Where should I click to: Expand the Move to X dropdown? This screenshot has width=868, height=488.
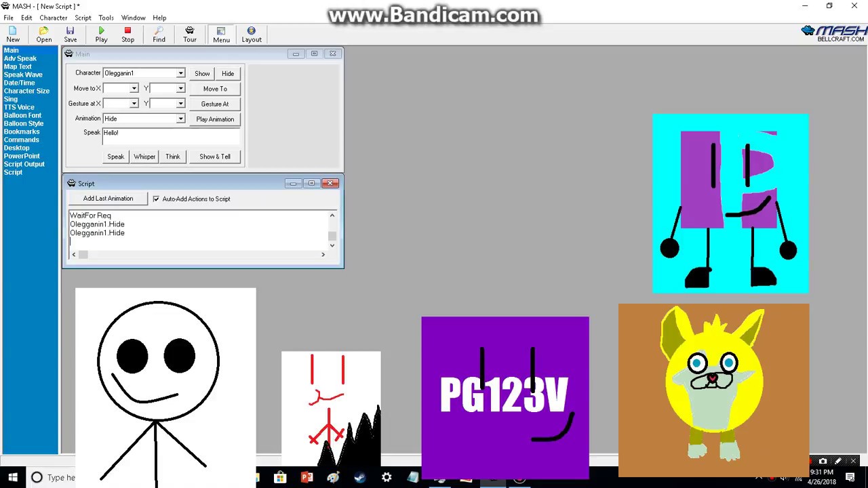(x=134, y=88)
